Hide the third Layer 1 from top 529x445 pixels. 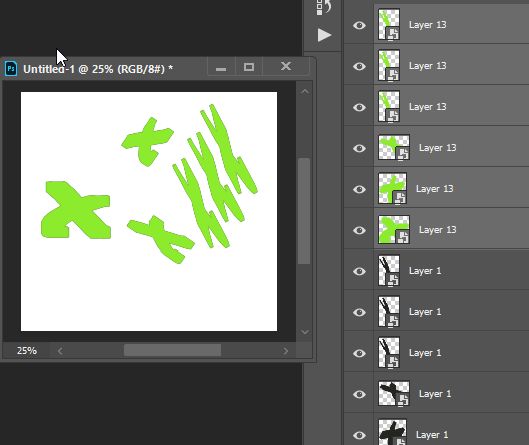click(359, 353)
